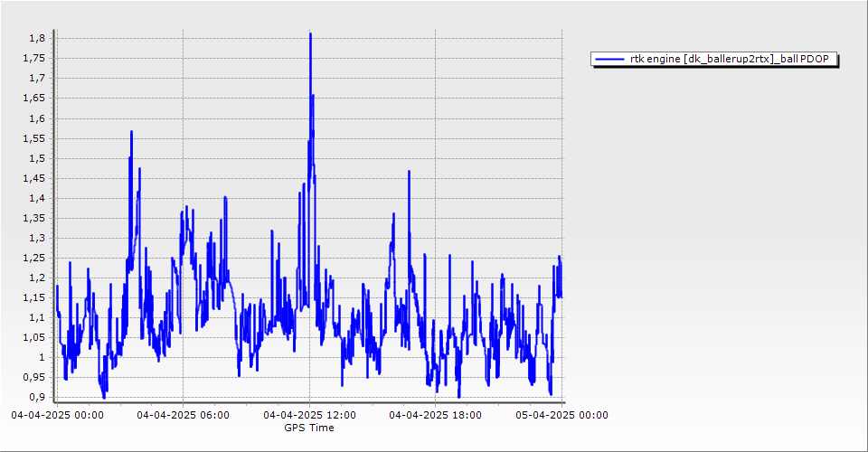Click the 1,35 y-axis value
This screenshot has width=868, height=452.
pyautogui.click(x=33, y=218)
